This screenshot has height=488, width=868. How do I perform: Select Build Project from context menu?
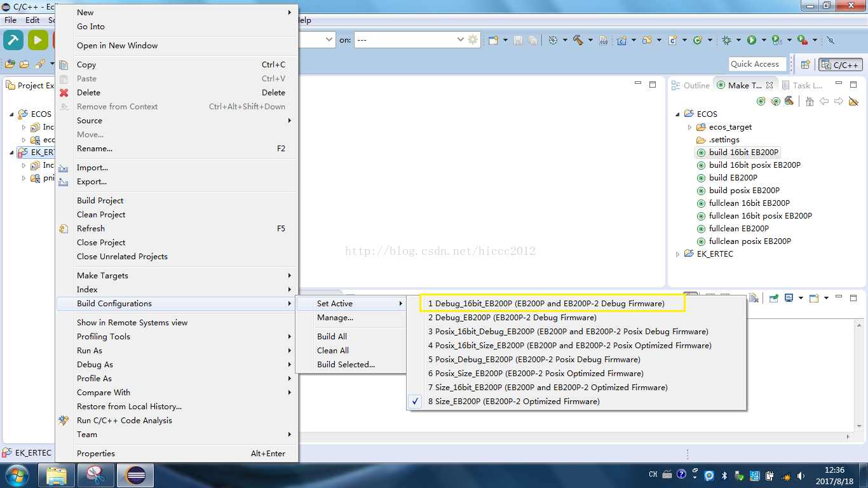(x=177, y=200)
